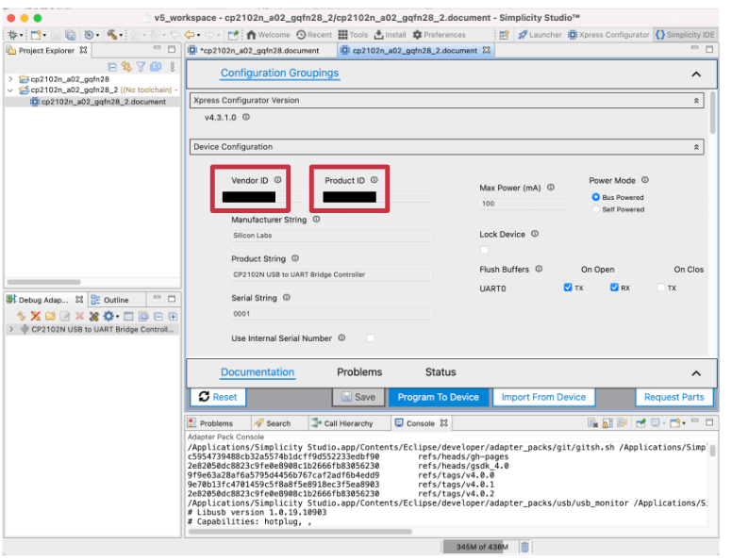The width and height of the screenshot is (732, 560).
Task: Collapse all in Project Explorer
Action: [x=112, y=67]
